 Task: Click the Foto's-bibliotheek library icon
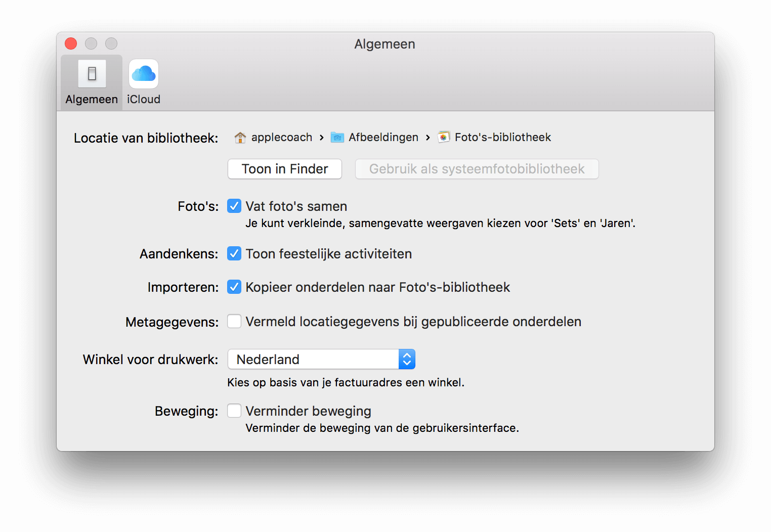444,138
